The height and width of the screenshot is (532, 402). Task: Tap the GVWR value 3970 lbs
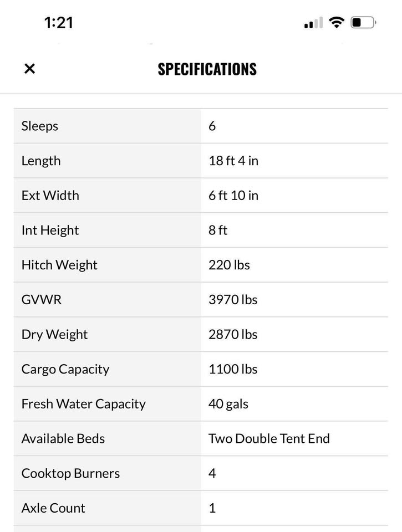233,300
